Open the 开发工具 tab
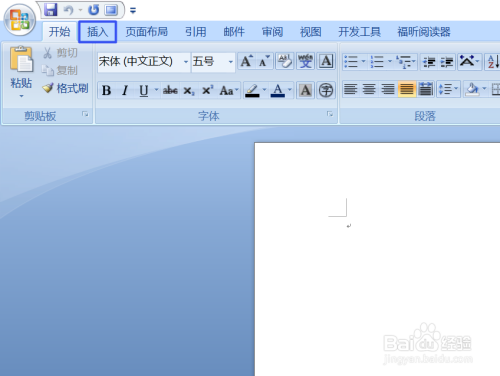The width and height of the screenshot is (500, 376). pyautogui.click(x=359, y=32)
